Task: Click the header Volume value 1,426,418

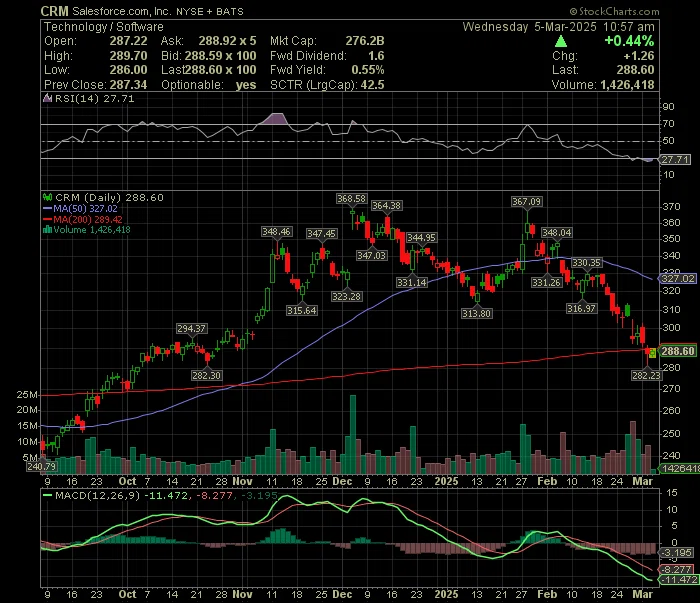Action: click(x=627, y=85)
